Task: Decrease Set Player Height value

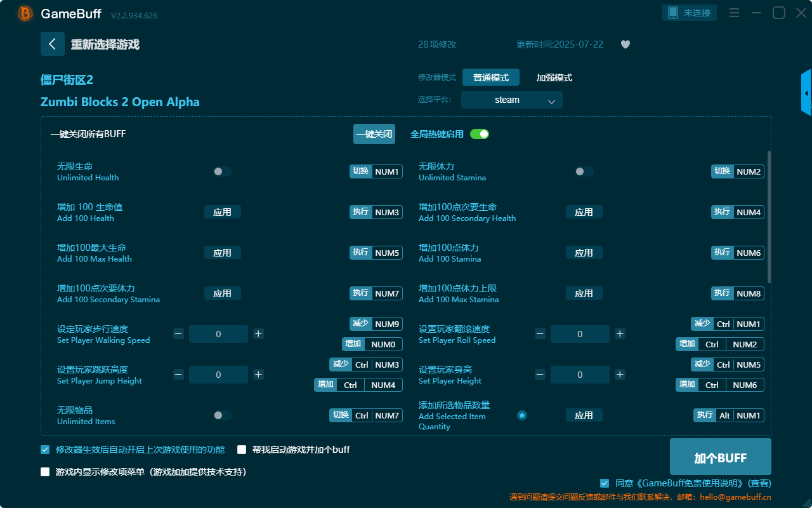Action: [540, 375]
